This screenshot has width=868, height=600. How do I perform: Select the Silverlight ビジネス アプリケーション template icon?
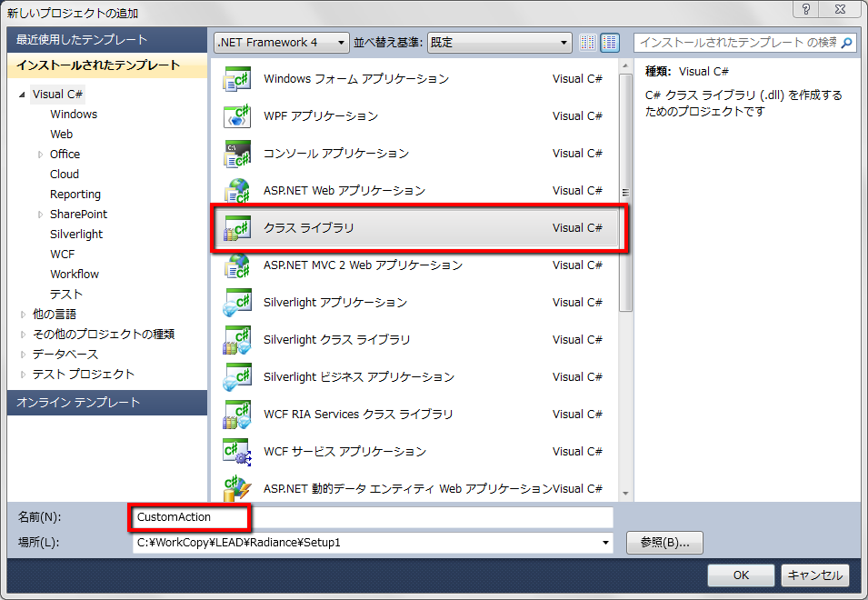pyautogui.click(x=237, y=377)
